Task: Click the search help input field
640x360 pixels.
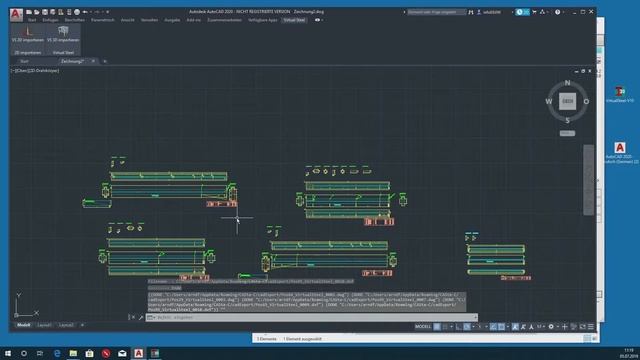Action: coord(436,12)
